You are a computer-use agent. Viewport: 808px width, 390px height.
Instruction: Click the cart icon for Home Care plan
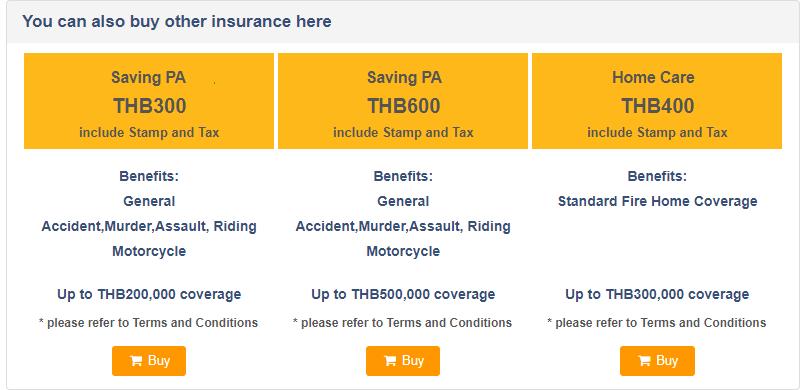(x=644, y=361)
